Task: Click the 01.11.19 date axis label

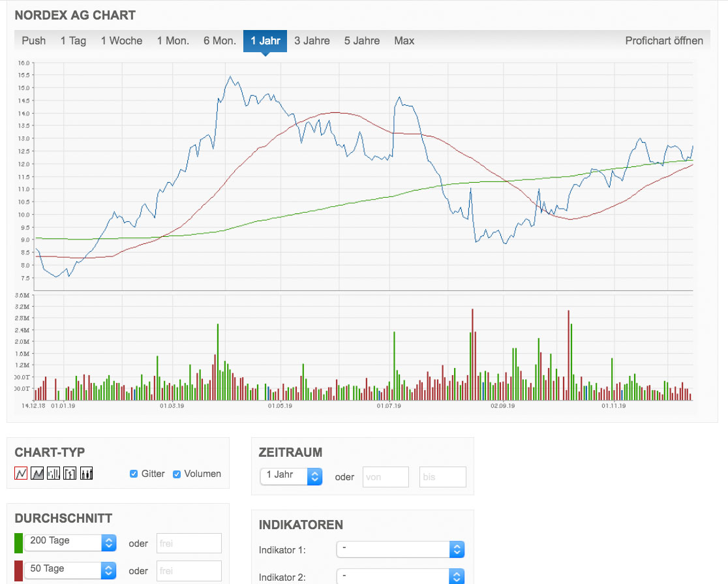Action: (614, 406)
